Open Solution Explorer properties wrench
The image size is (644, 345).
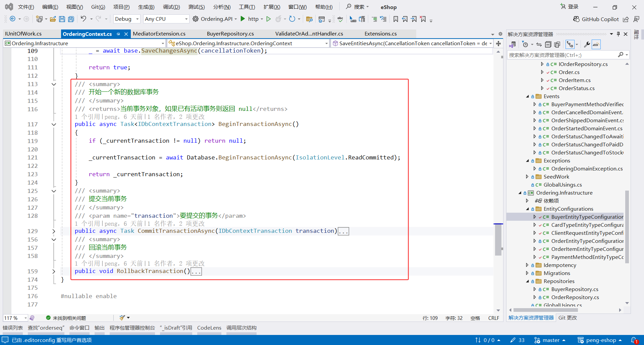[x=587, y=44]
